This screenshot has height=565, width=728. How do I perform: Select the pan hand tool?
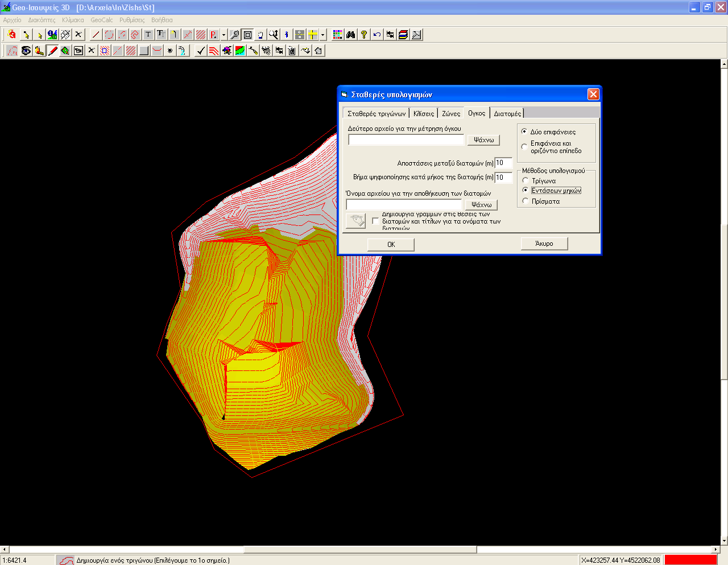point(260,35)
